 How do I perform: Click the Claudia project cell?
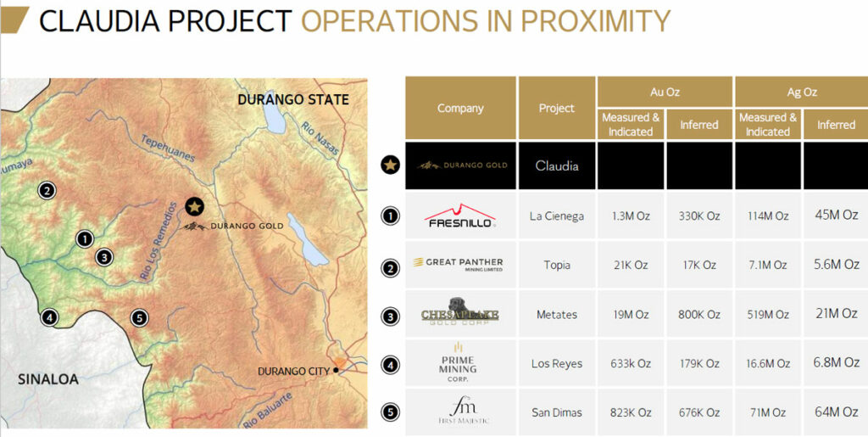pos(556,165)
